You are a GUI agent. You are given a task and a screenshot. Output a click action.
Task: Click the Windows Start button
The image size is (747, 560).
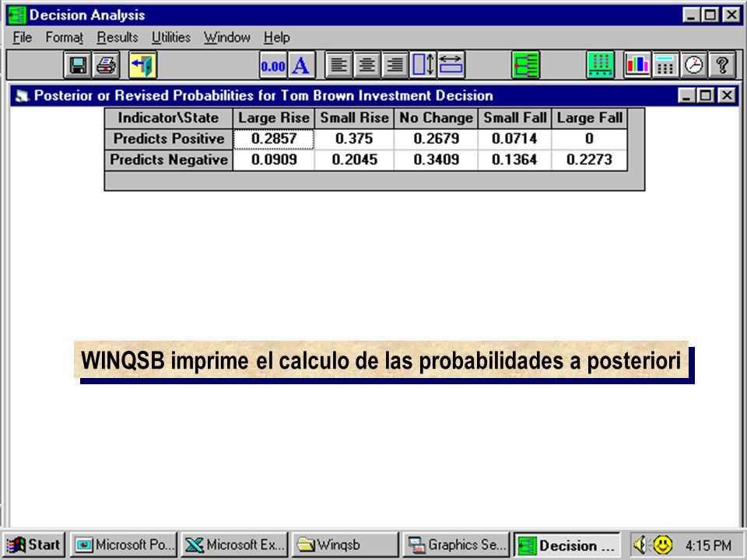[x=33, y=544]
